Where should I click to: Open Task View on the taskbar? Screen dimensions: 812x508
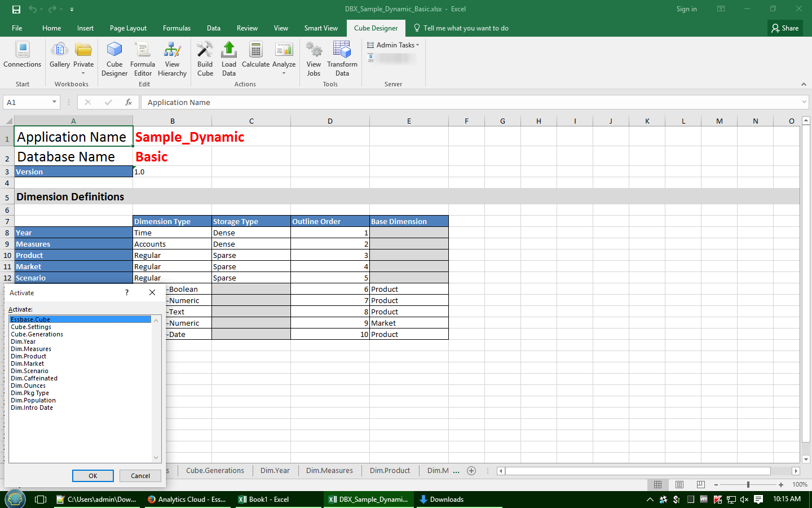[x=41, y=500]
